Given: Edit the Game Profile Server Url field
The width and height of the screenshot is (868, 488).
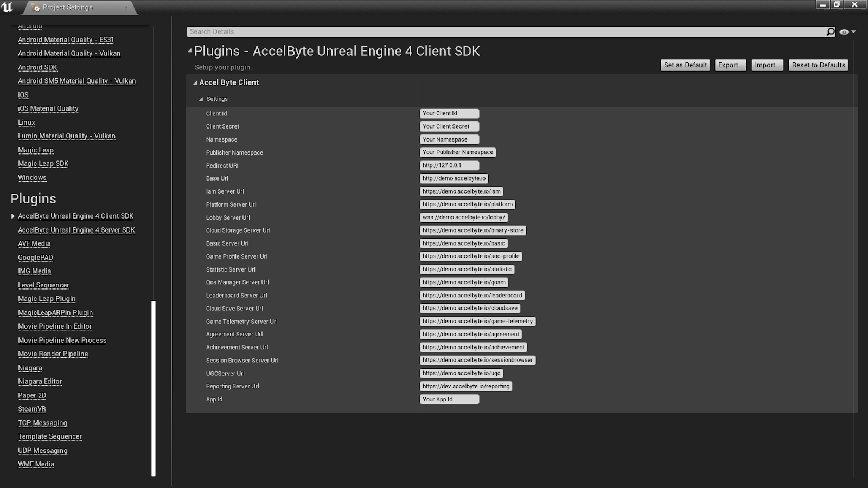Looking at the screenshot, I should [x=471, y=256].
